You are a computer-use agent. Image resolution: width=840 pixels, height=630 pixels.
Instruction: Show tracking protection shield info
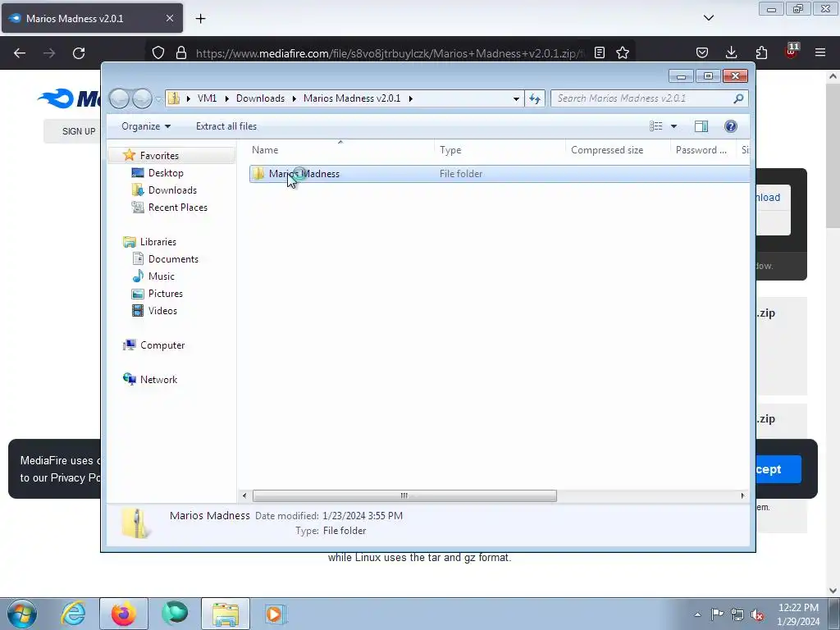[158, 53]
